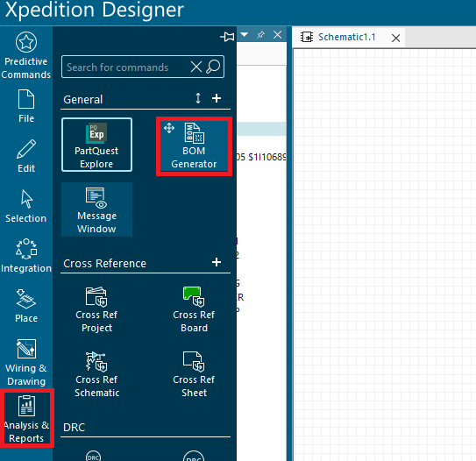Click the move handle on BOM Generator

pyautogui.click(x=169, y=128)
